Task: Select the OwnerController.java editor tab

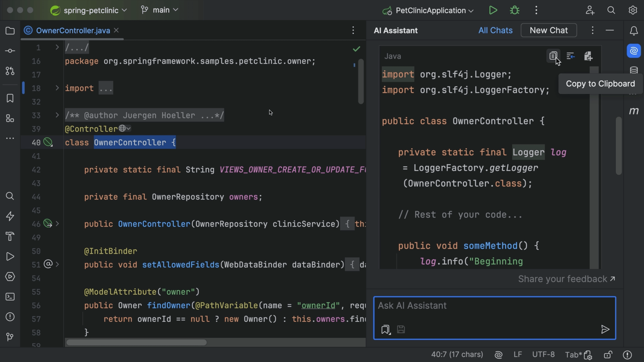Action: click(x=73, y=31)
